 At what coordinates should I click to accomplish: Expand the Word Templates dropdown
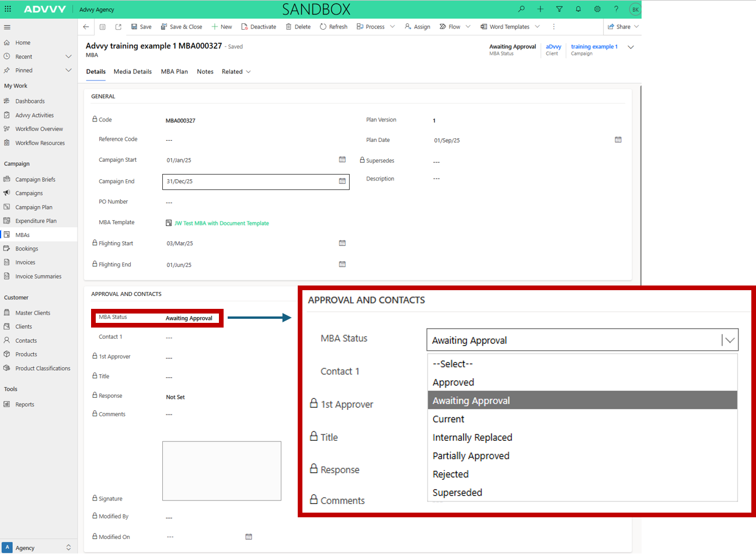tap(537, 27)
